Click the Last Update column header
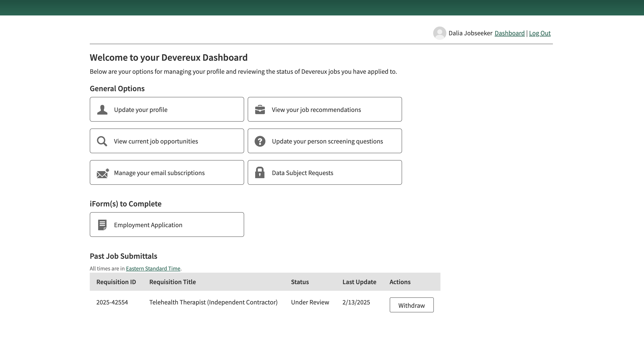Viewport: 644px width, 338px height. pos(359,282)
